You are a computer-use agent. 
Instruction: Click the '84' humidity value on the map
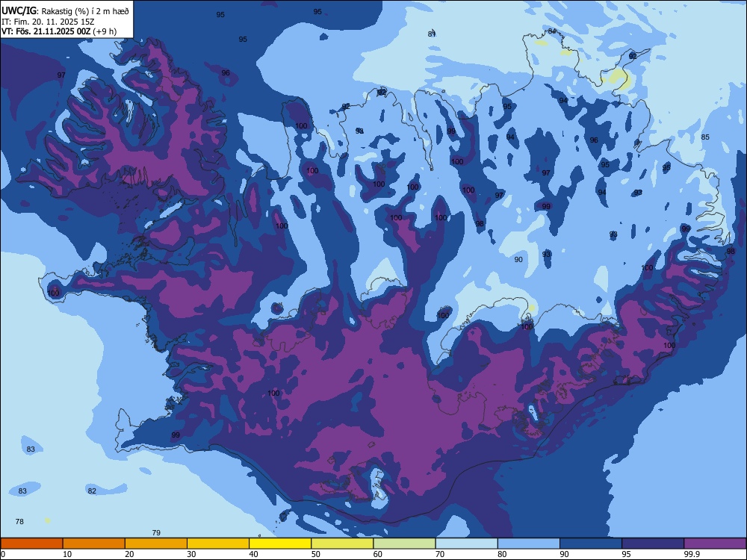[552, 31]
